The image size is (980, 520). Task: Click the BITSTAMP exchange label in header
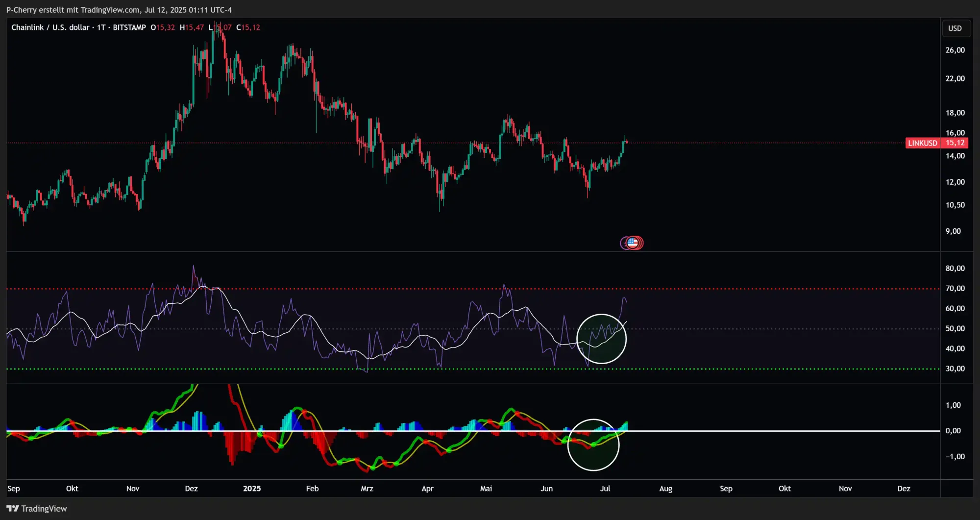tap(129, 27)
